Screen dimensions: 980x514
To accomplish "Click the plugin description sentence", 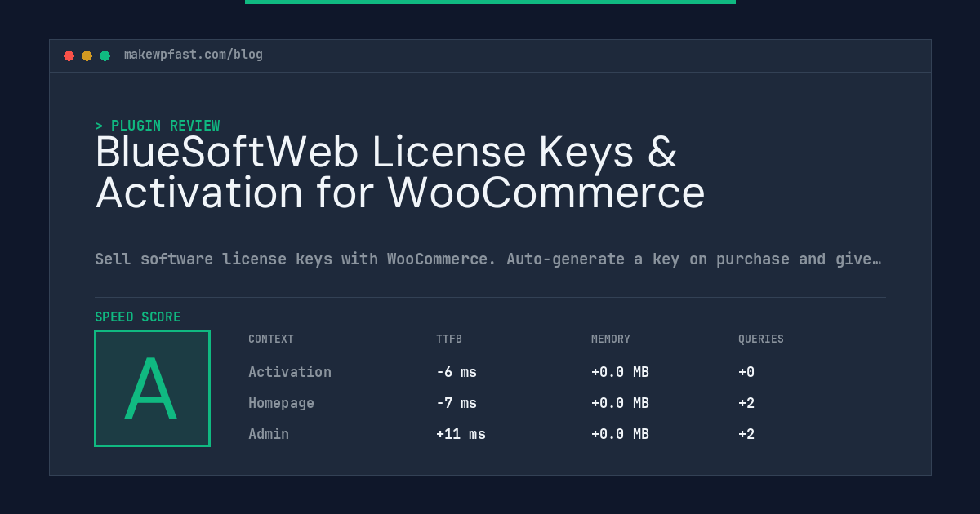I will [x=488, y=259].
